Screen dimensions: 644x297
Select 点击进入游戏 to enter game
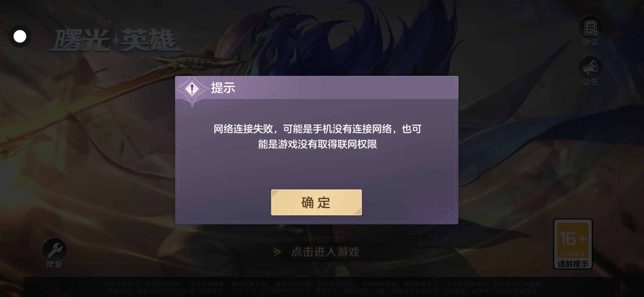325,252
